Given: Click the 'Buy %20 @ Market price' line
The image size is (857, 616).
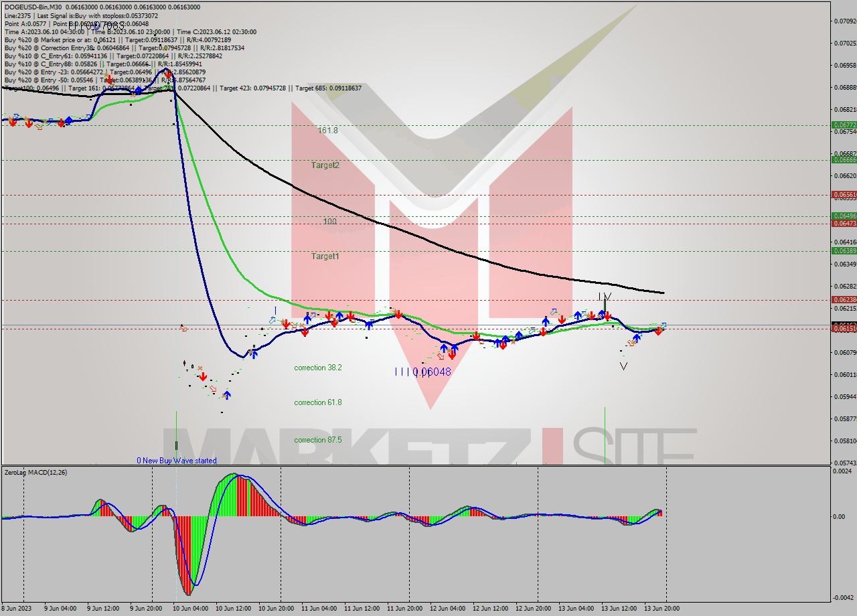Looking at the screenshot, I should pyautogui.click(x=117, y=40).
